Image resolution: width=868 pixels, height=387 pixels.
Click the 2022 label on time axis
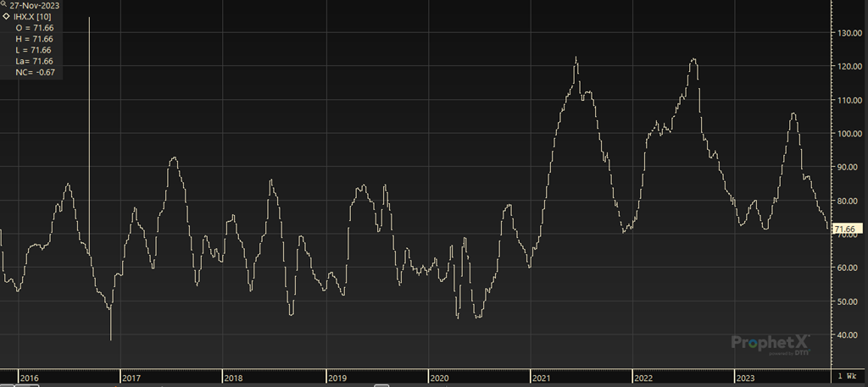coord(643,378)
